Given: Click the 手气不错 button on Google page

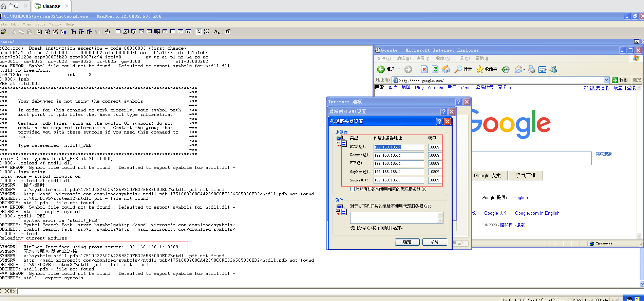Looking at the screenshot, I should (x=526, y=176).
